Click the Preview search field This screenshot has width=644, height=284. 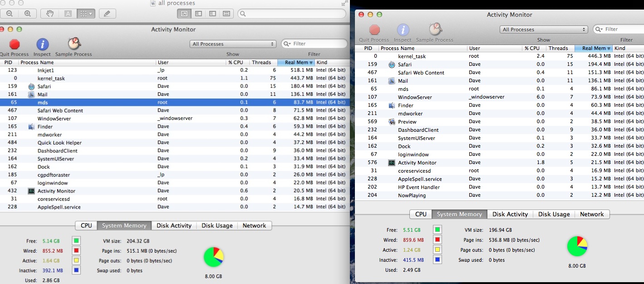[293, 14]
